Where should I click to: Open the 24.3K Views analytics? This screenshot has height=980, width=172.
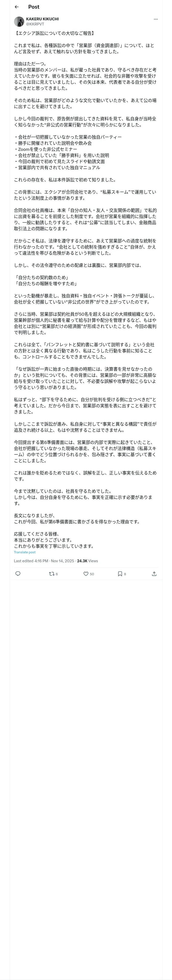pos(87,561)
